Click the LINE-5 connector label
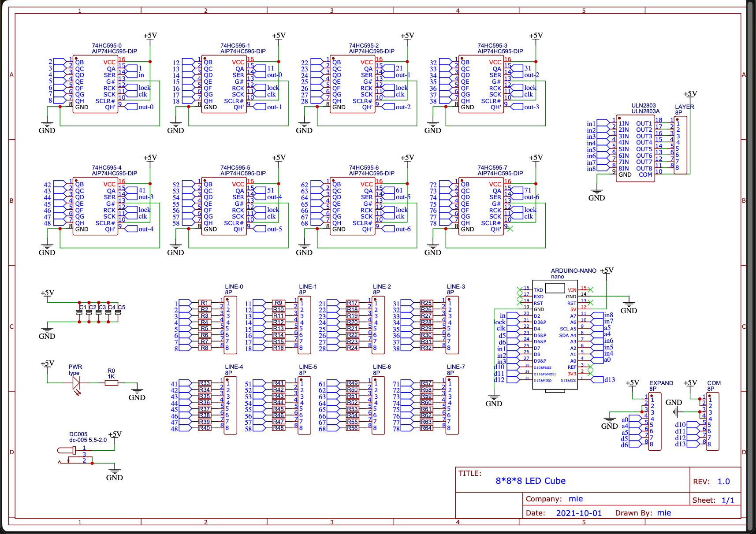Screen dimensions: 756x534 [308, 367]
